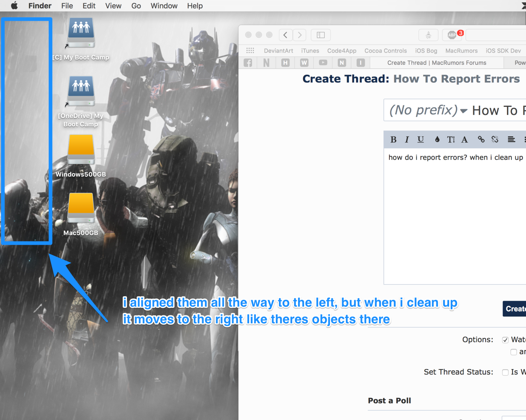Open the Edit menu

click(x=89, y=6)
